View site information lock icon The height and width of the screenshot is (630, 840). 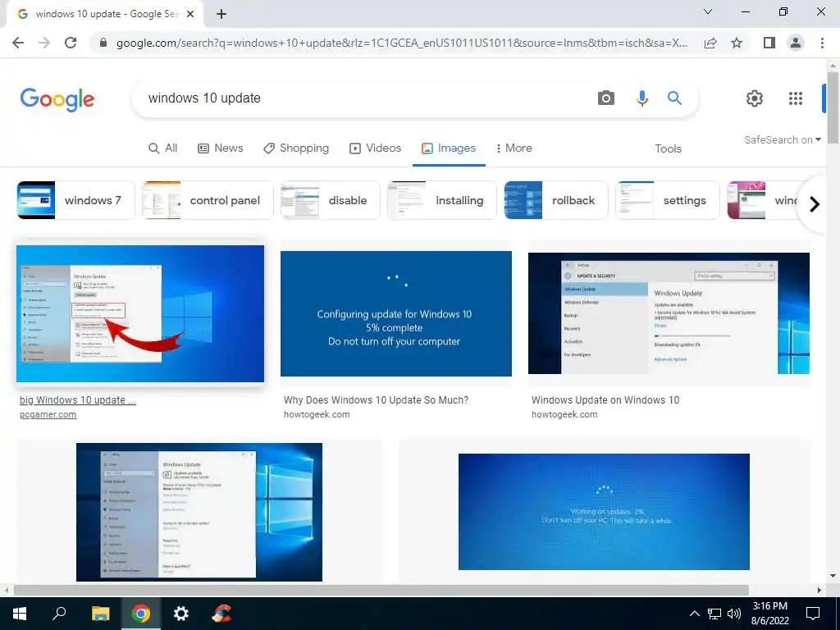[103, 43]
